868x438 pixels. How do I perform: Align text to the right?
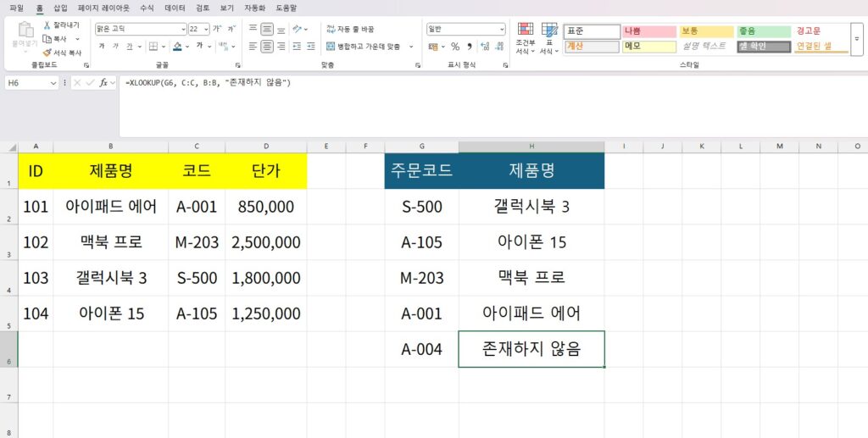(281, 47)
